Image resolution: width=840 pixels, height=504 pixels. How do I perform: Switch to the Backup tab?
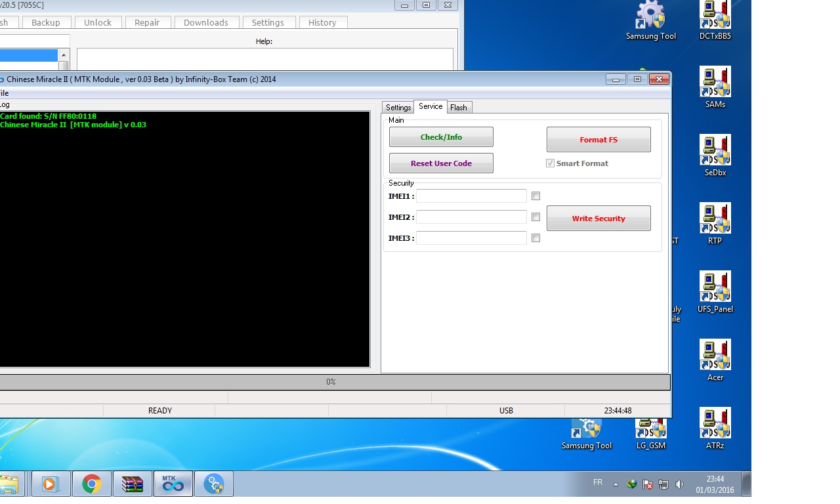click(46, 22)
